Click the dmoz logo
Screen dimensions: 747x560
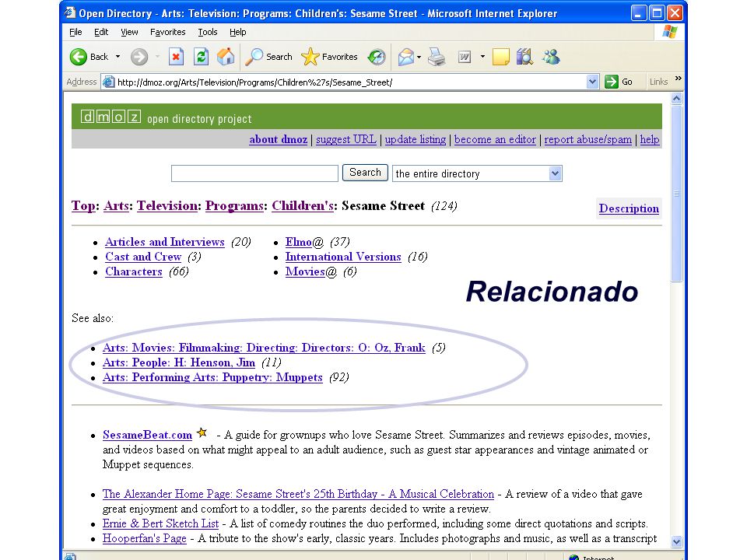click(110, 117)
